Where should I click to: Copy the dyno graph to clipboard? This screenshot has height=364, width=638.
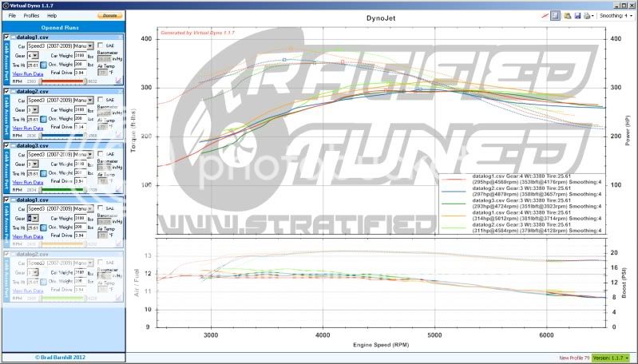[x=568, y=16]
